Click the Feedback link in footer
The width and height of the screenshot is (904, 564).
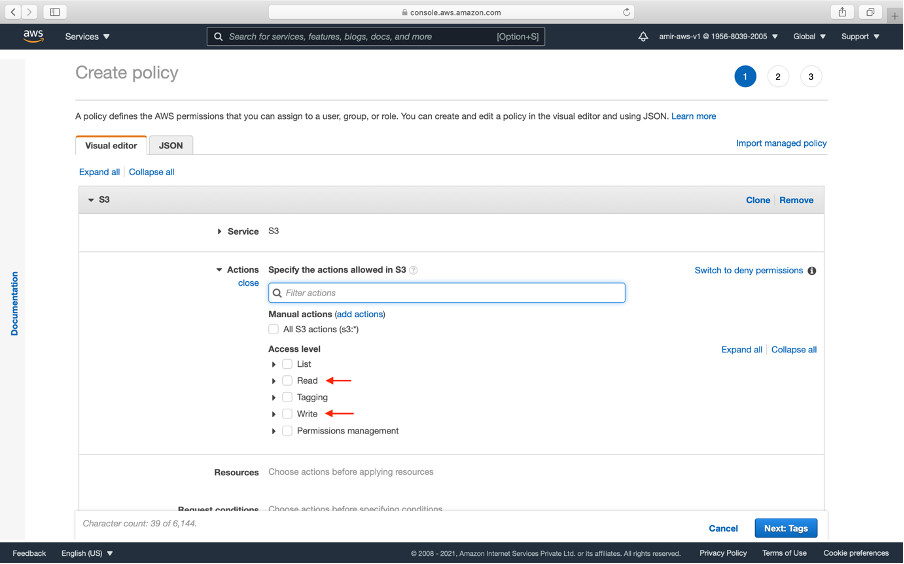[x=29, y=553]
